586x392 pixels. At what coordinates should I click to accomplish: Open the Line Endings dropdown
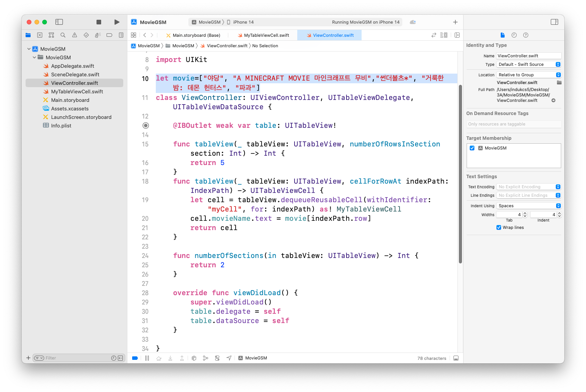point(529,195)
